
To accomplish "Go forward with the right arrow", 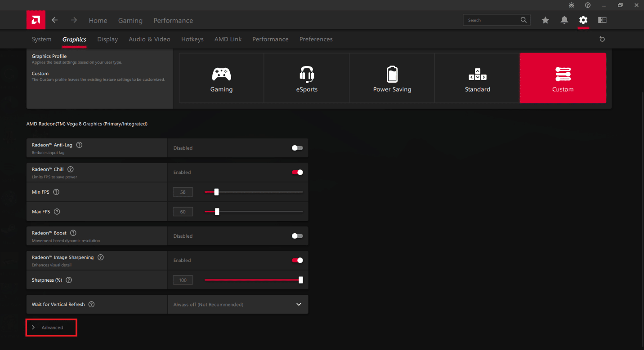I will pos(74,20).
